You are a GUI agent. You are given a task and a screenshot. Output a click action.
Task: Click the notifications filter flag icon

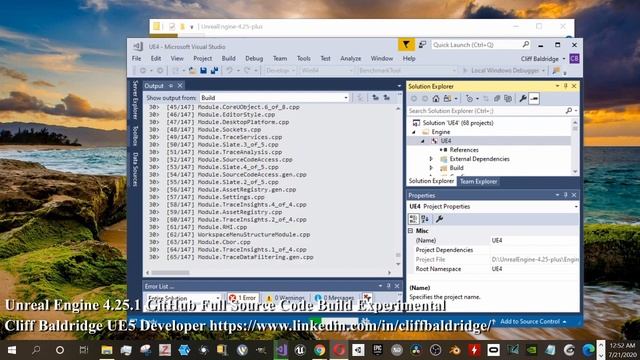[406, 44]
